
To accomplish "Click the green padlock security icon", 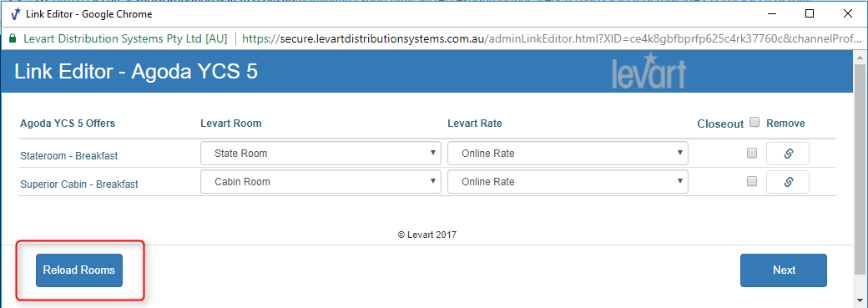I will coord(13,39).
